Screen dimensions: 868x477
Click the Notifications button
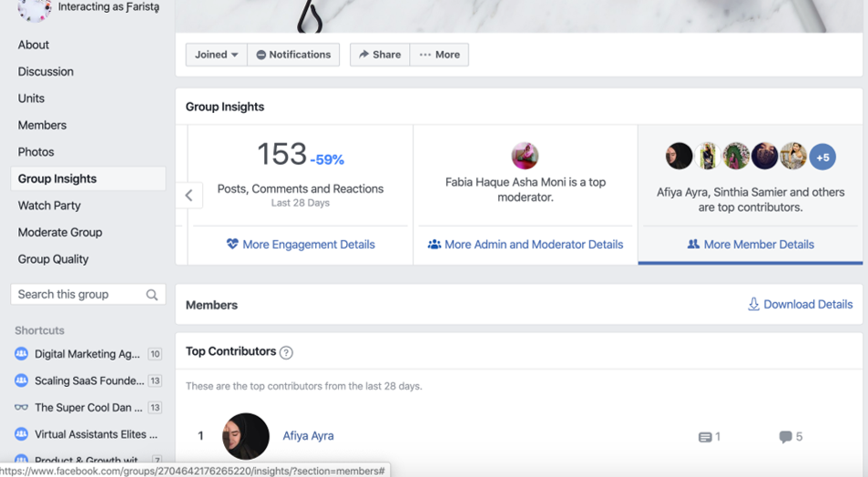pyautogui.click(x=293, y=55)
